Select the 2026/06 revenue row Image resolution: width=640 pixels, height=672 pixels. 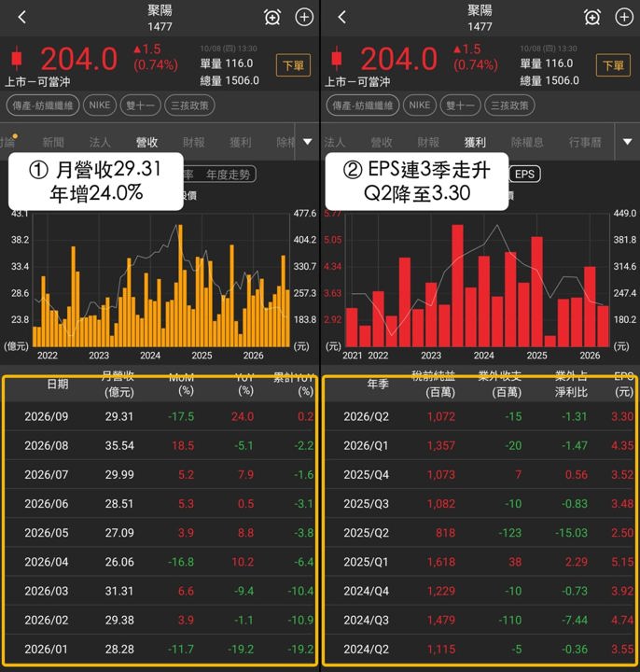(160, 504)
